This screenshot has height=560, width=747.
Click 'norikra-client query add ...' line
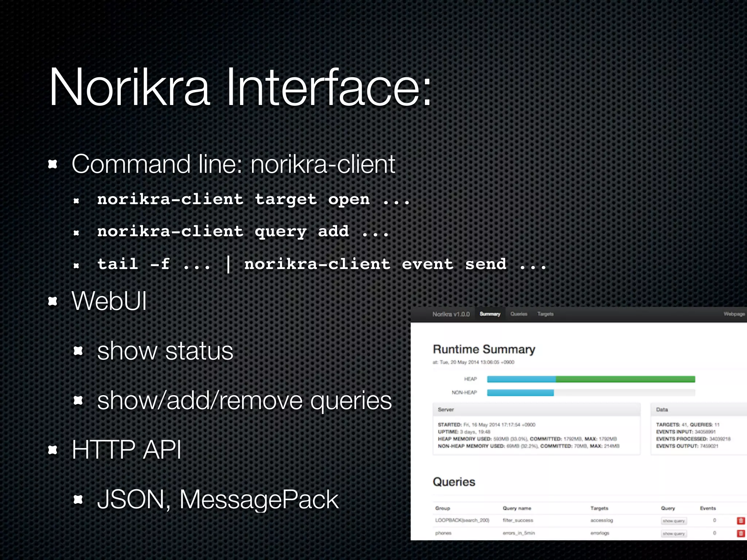[x=243, y=232]
